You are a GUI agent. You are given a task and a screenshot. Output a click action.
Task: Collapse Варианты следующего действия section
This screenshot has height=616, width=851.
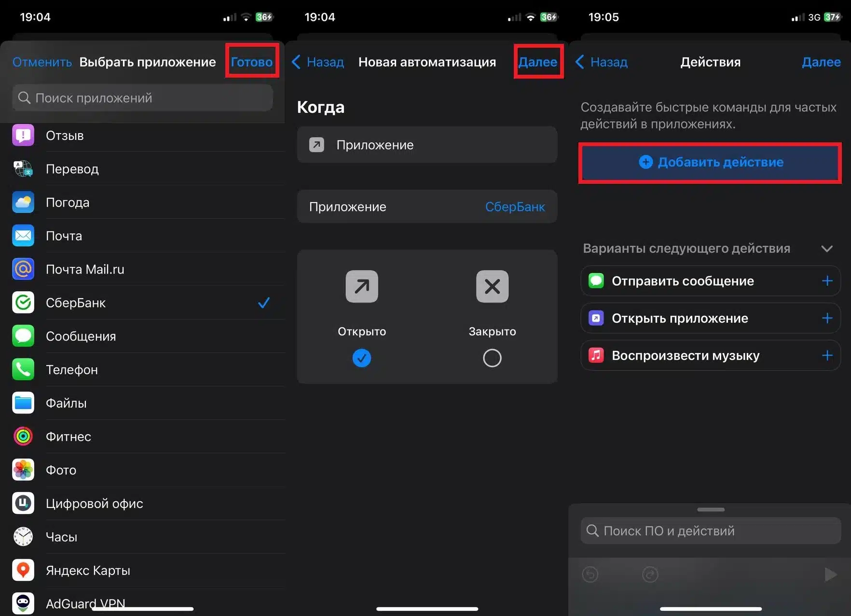827,249
